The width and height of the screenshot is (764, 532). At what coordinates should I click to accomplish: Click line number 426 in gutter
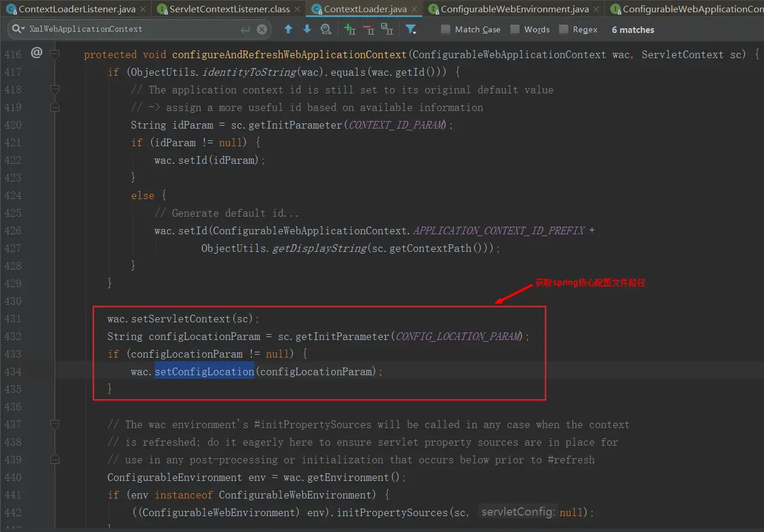click(13, 231)
